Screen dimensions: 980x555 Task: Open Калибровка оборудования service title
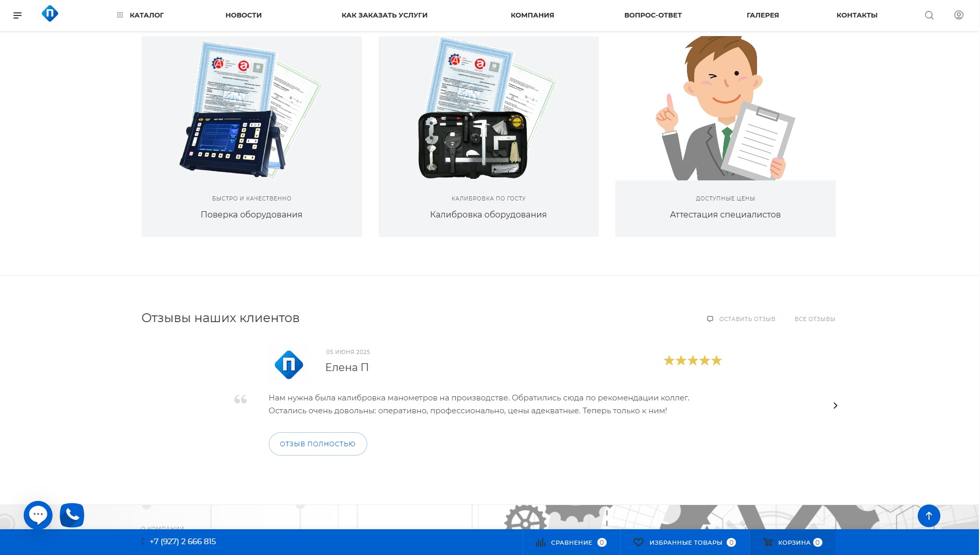(x=488, y=214)
